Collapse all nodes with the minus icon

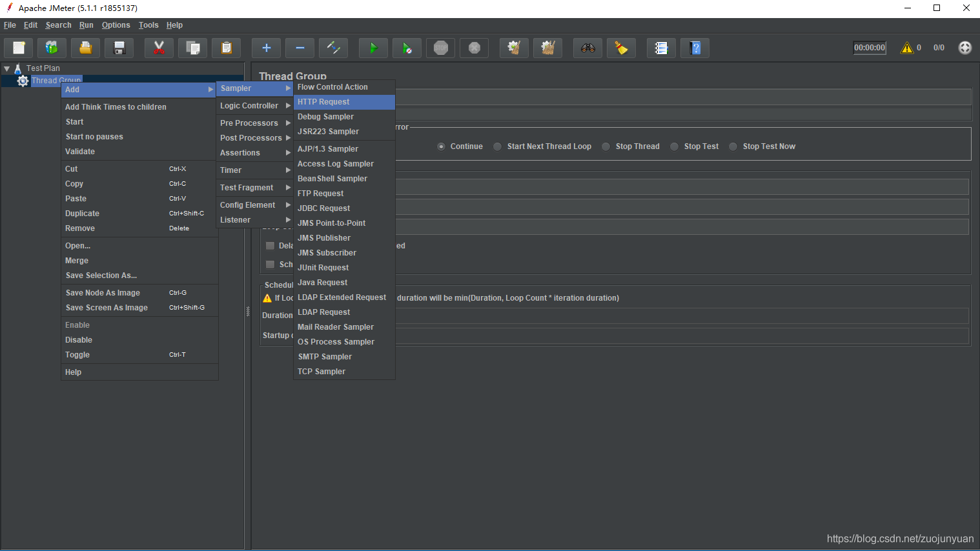click(x=300, y=48)
